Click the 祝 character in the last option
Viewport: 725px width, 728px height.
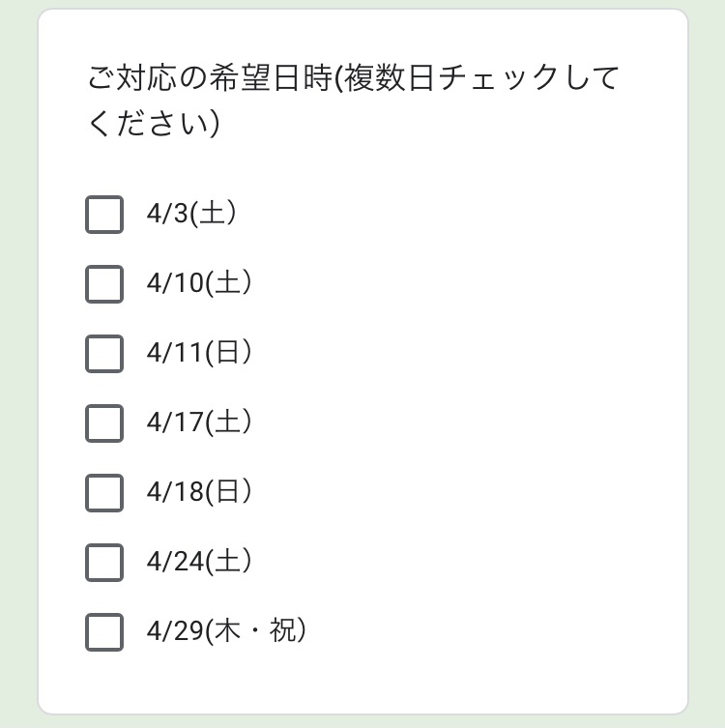[282, 630]
